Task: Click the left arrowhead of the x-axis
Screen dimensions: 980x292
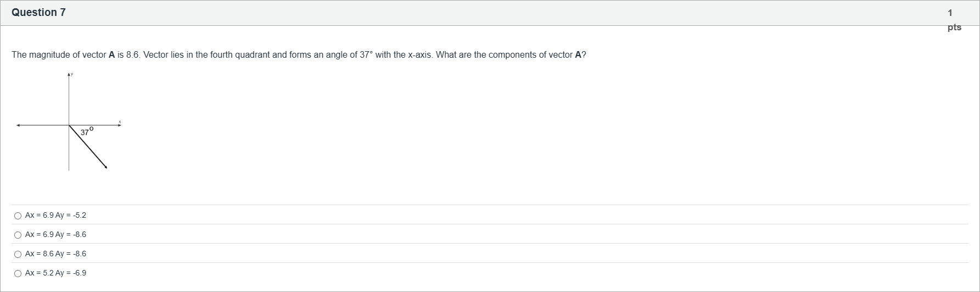Action: click(x=18, y=125)
